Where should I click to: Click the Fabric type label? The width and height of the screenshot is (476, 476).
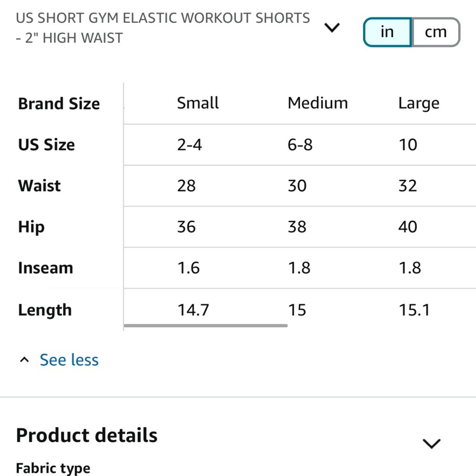53,468
